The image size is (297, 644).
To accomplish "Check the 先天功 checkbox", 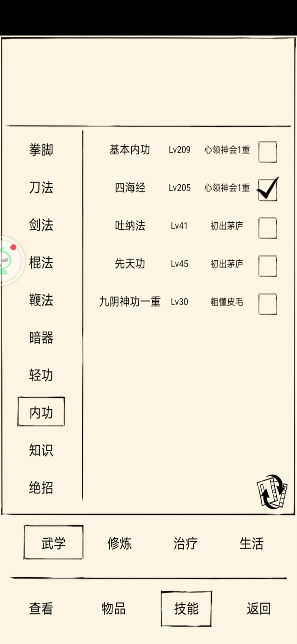I will click(x=267, y=266).
